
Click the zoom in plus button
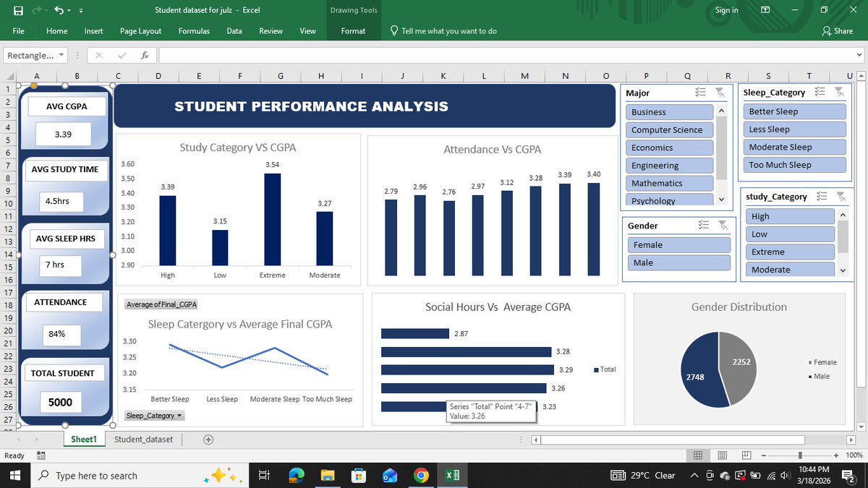click(836, 455)
